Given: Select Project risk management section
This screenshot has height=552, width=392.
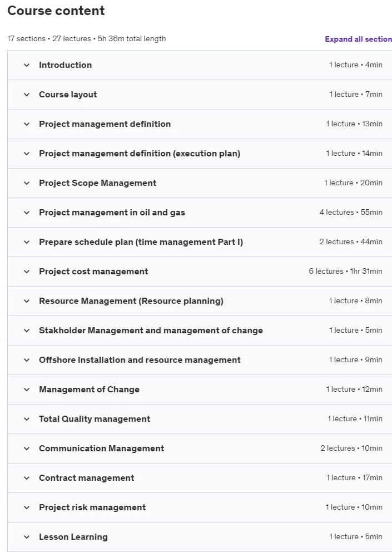Looking at the screenshot, I should 200,507.
